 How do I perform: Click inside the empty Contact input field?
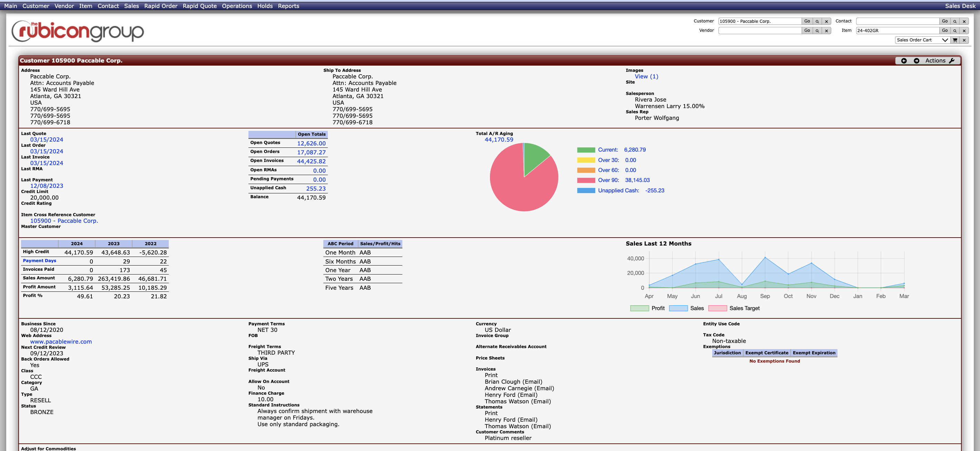click(898, 21)
